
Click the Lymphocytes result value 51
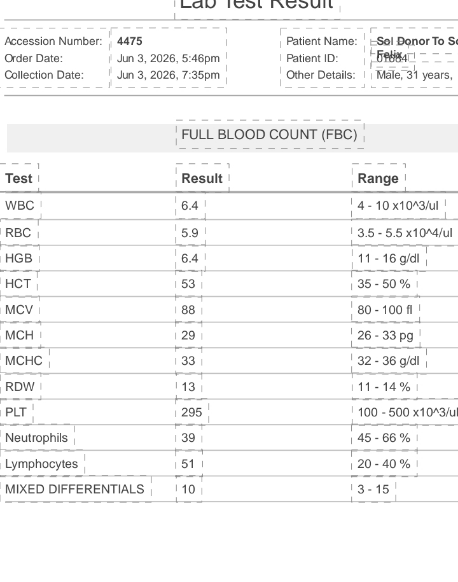point(188,464)
